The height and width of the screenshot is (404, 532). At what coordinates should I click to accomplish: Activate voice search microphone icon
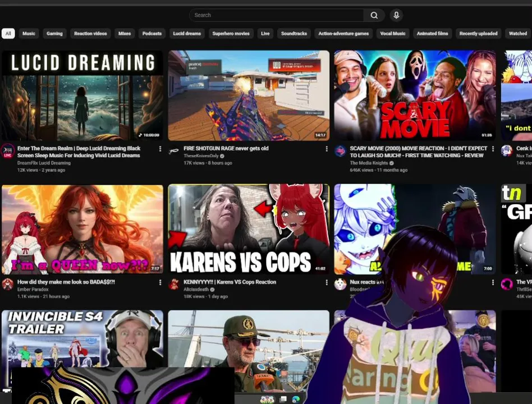[x=396, y=15]
